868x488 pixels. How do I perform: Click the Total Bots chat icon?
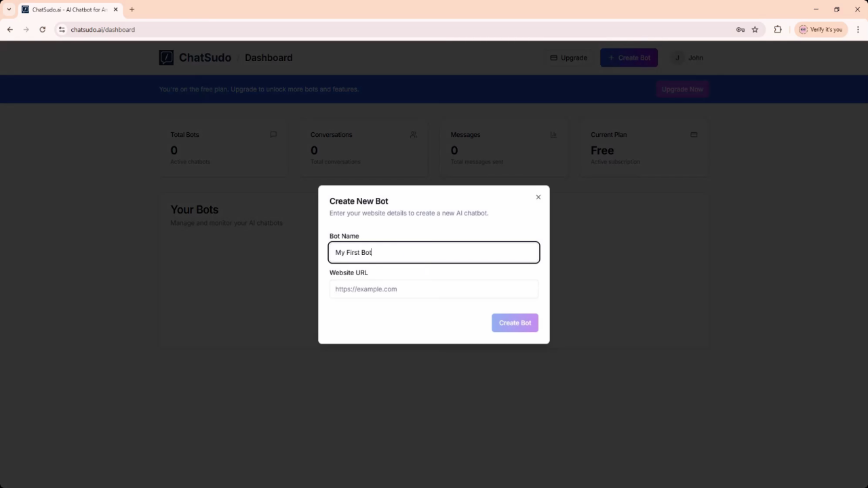coord(273,134)
